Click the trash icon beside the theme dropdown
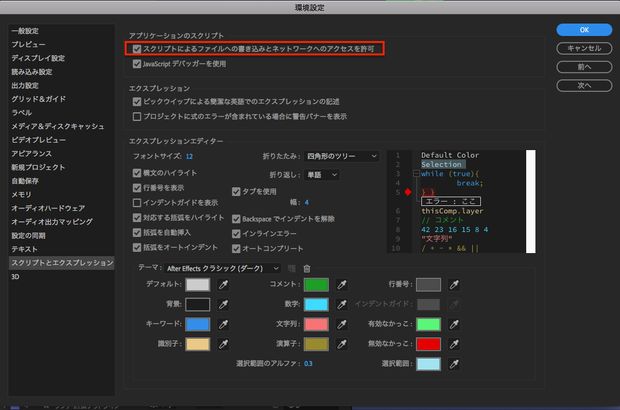Viewport: 620px width, 410px height. [x=307, y=269]
